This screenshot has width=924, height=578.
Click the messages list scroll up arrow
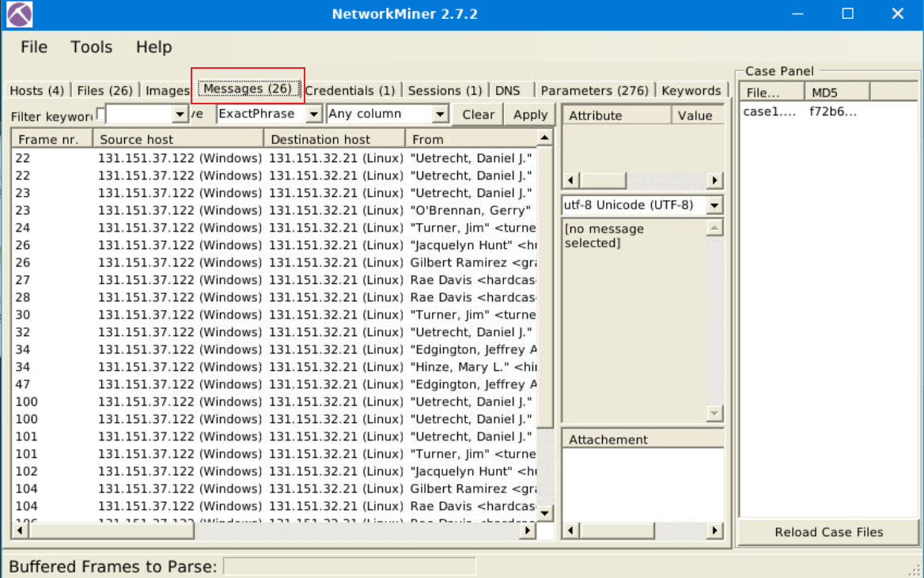545,138
